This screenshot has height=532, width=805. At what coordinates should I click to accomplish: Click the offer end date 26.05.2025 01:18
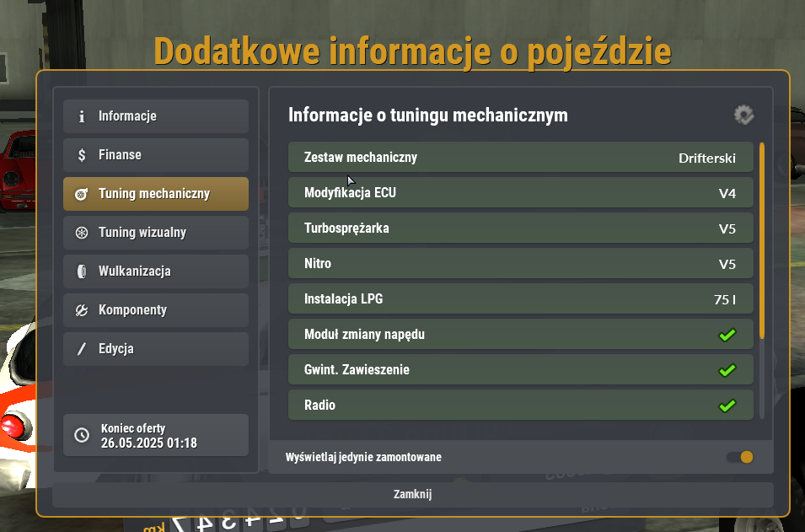tap(149, 443)
